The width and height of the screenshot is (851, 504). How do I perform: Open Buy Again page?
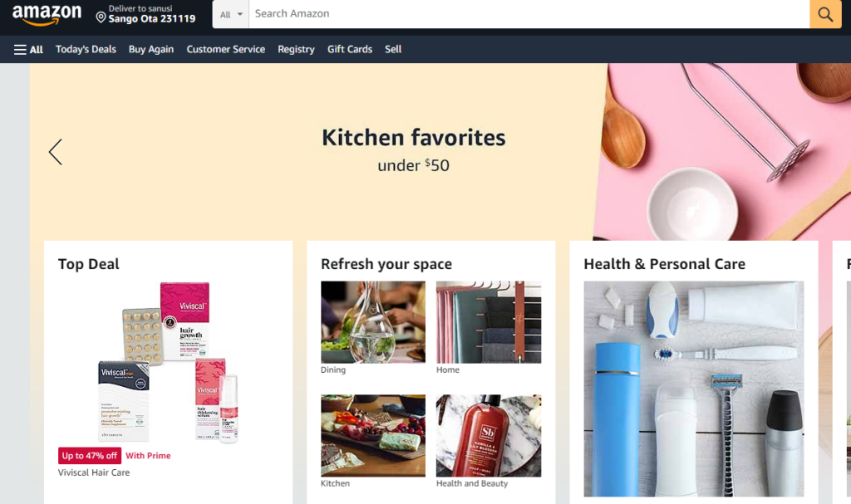(x=151, y=49)
